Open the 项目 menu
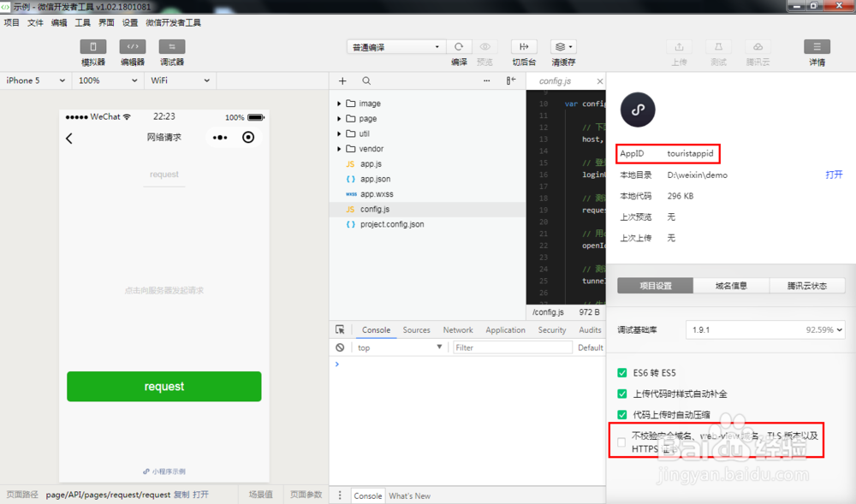The image size is (856, 504). tap(11, 22)
